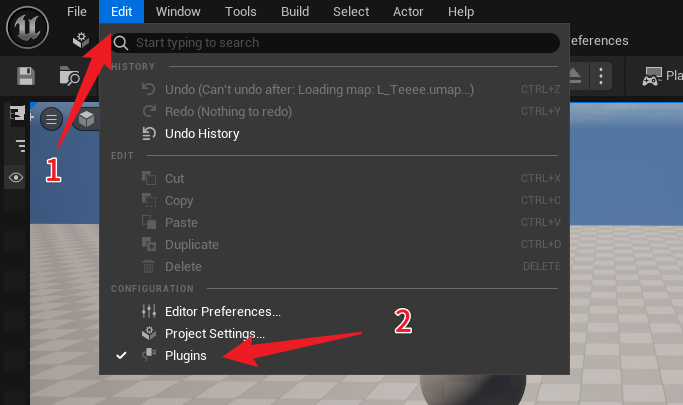Open the content browser folder-search icon
The width and height of the screenshot is (683, 405).
pos(69,76)
